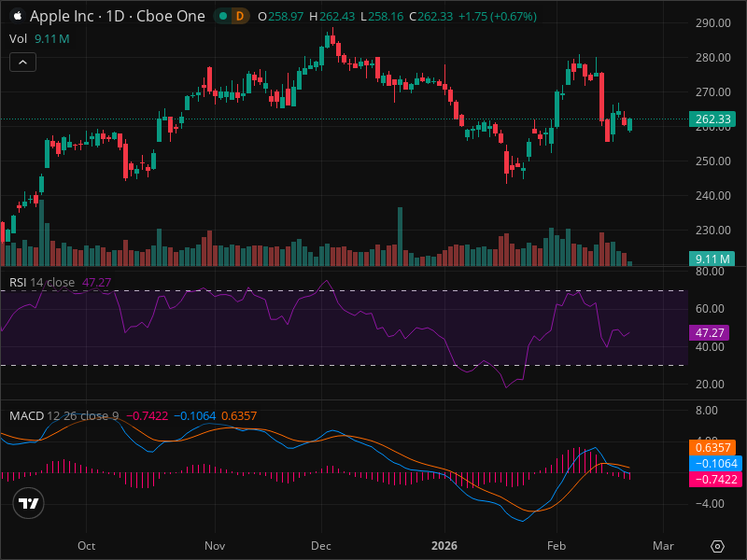This screenshot has width=747, height=560.
Task: Click the orange D data badge
Action: tap(240, 16)
